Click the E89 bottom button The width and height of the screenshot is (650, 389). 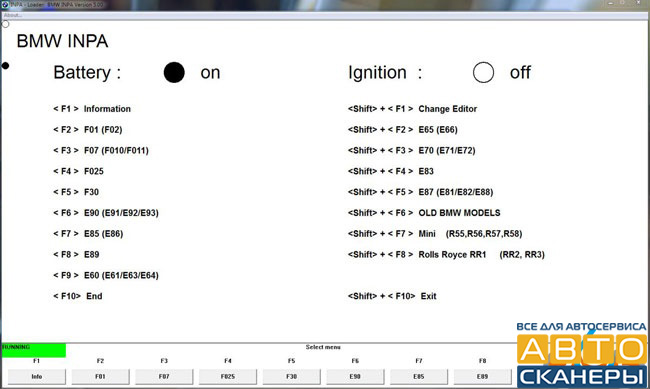(483, 377)
